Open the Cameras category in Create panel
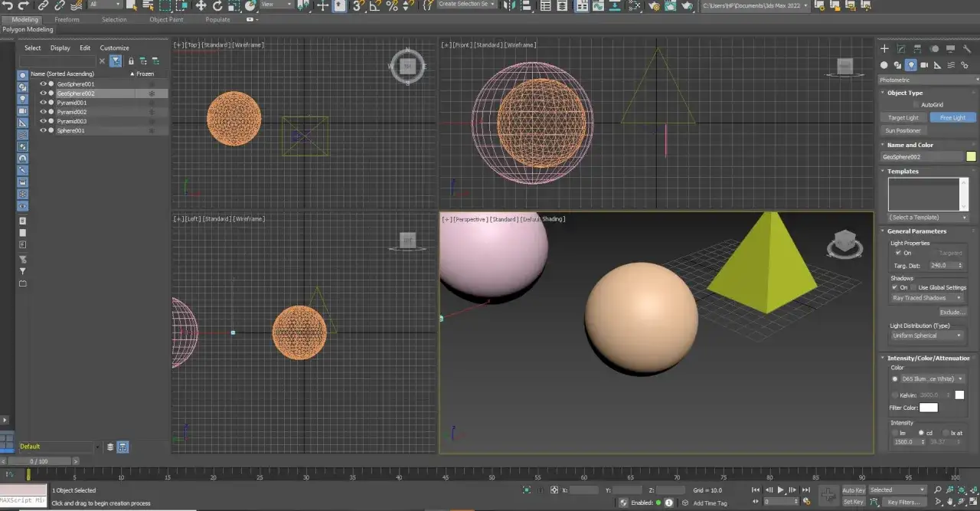The height and width of the screenshot is (511, 980). point(924,65)
